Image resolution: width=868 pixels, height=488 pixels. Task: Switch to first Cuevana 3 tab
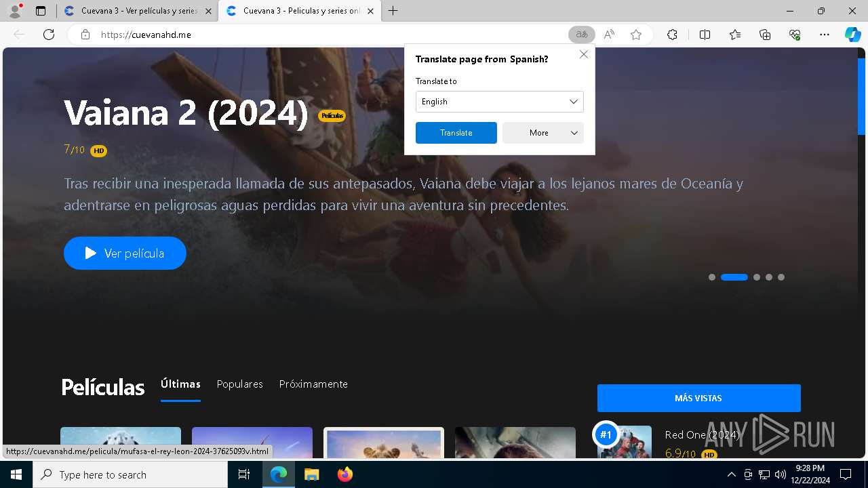[138, 11]
